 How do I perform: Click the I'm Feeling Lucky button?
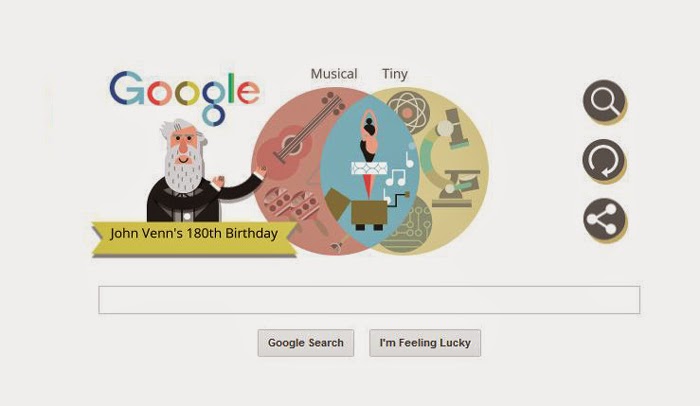425,343
